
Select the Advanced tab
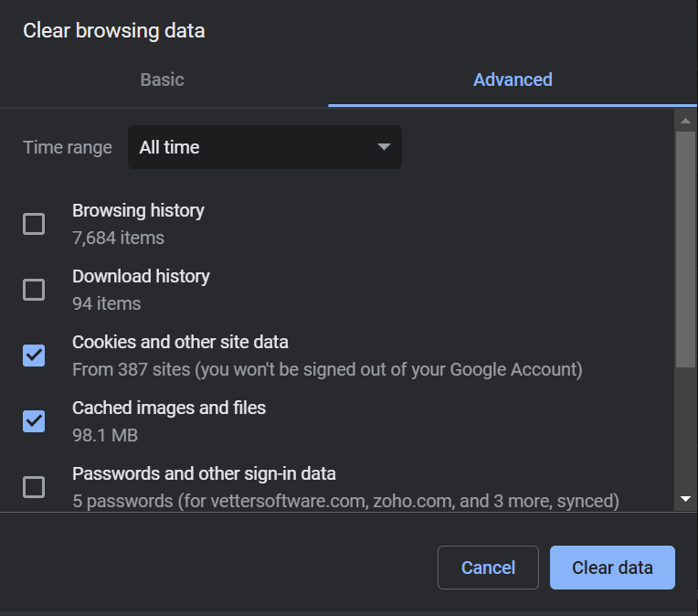tap(513, 80)
